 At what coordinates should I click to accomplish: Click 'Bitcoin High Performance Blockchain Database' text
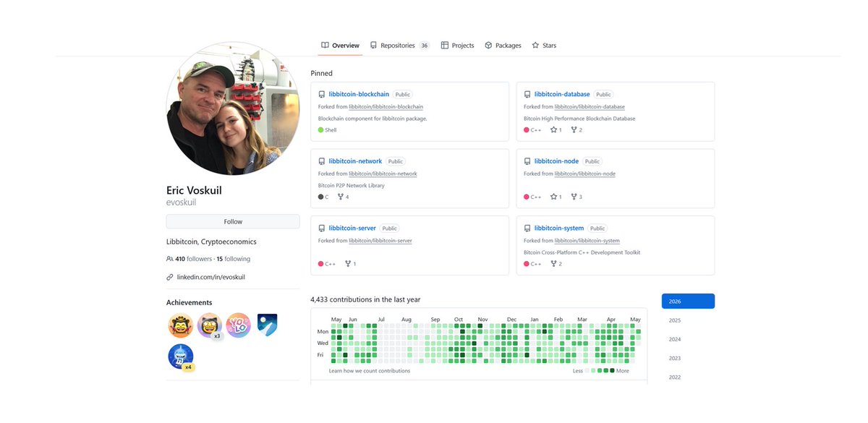click(x=579, y=119)
